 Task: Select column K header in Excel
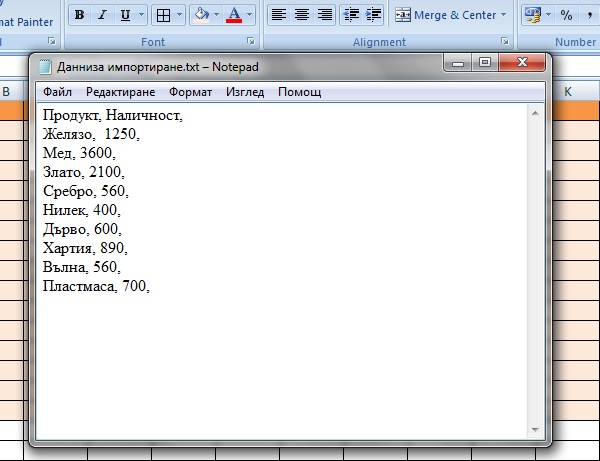[x=568, y=92]
